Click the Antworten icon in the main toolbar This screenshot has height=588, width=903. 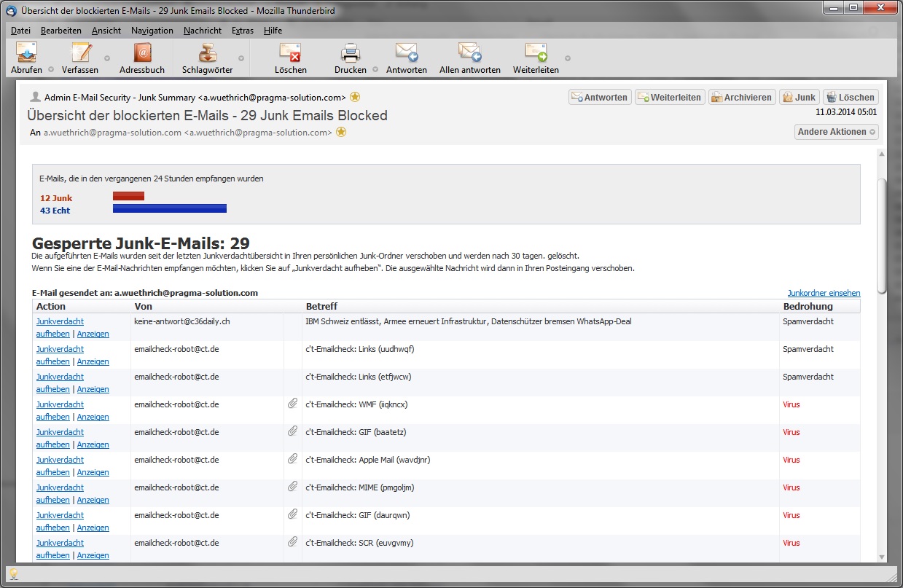407,53
